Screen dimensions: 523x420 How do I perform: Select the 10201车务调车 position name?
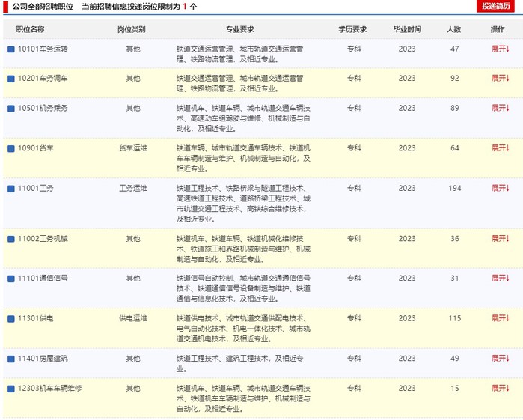(43, 79)
